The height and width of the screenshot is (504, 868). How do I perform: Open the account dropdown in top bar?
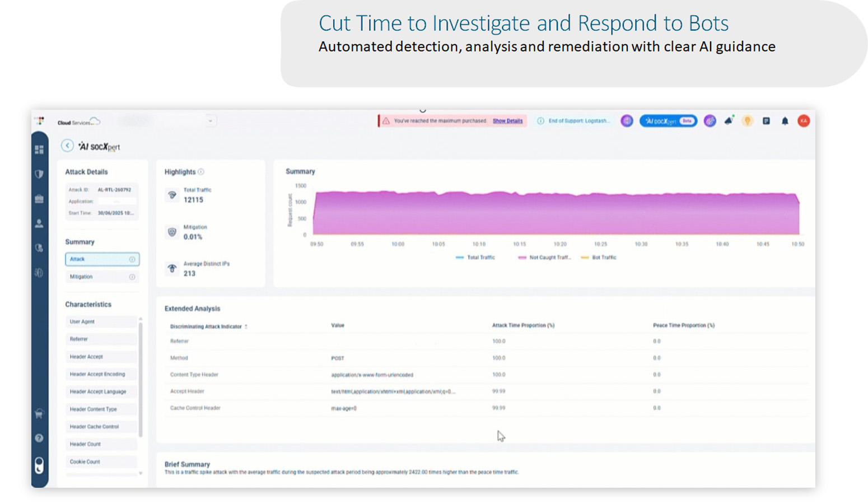[x=211, y=121]
